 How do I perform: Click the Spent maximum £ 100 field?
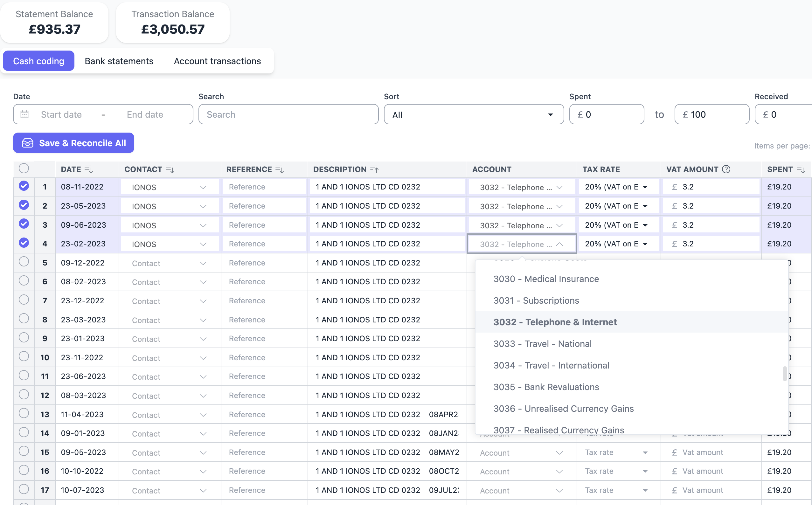(711, 114)
